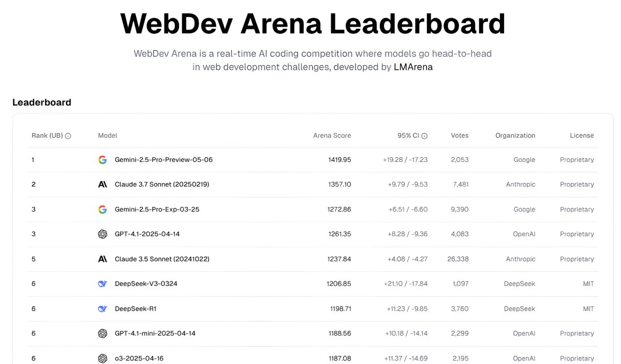Click the DeepSeek whale logo beside DeepSeek-V3-0324
Viewport: 621px width, 364px height.
coord(102,284)
